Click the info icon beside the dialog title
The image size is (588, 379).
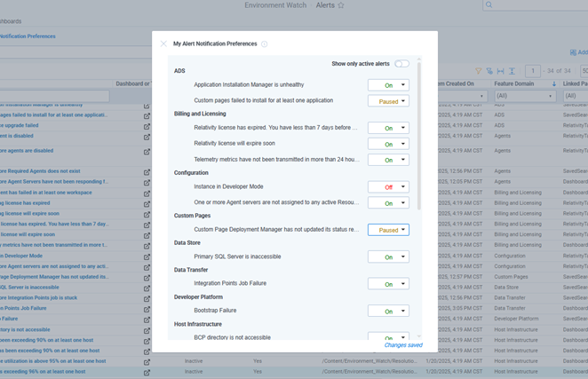click(265, 43)
